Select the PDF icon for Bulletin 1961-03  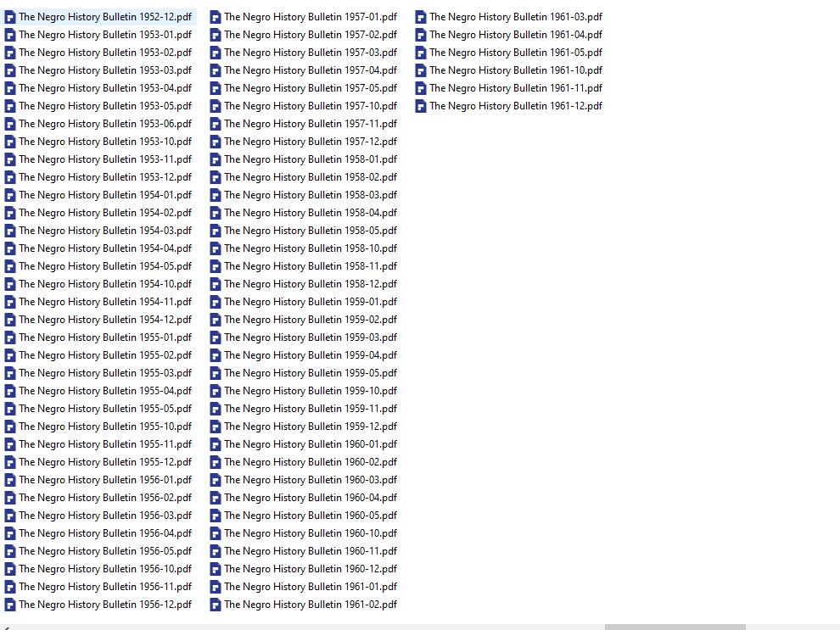(421, 17)
